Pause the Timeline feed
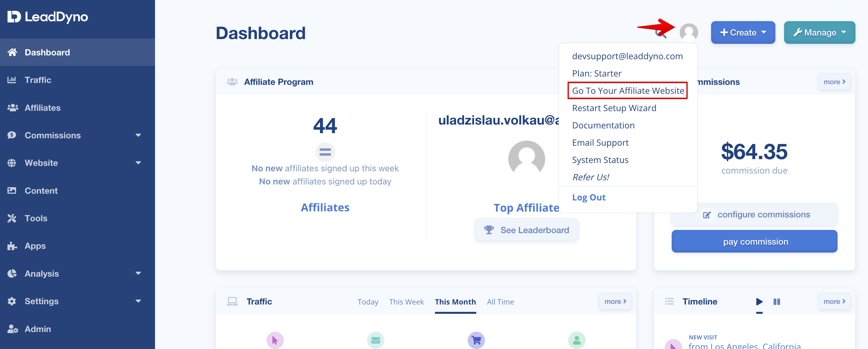The height and width of the screenshot is (349, 868). 776,302
